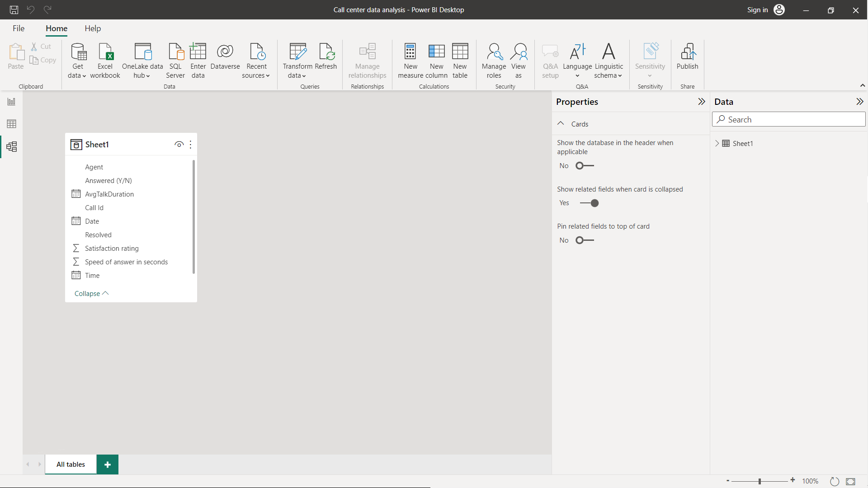The image size is (868, 488).
Task: Switch to Report view in sidebar
Action: coord(11,102)
